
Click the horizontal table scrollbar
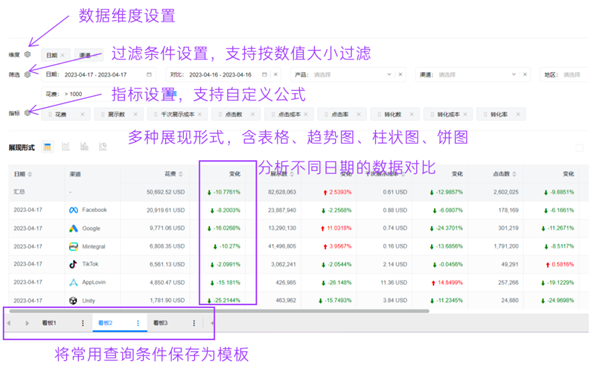click(219, 311)
